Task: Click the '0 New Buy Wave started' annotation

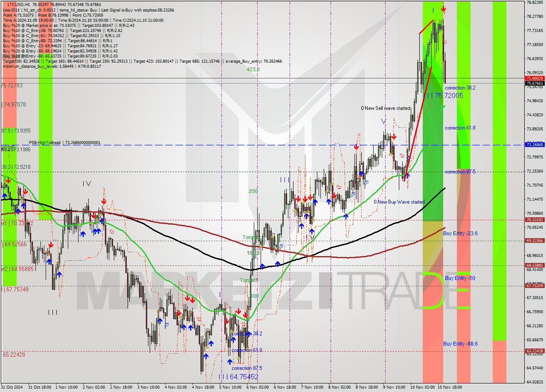Action: 399,202
